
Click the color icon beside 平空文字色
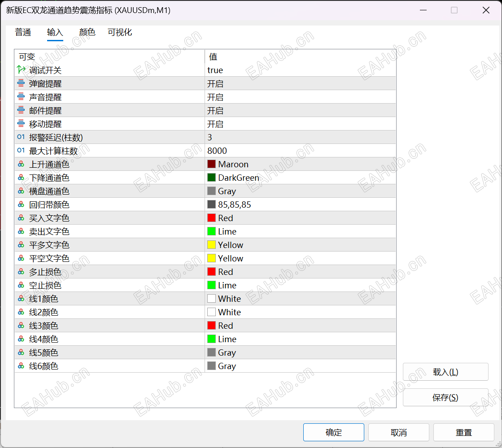click(x=21, y=258)
